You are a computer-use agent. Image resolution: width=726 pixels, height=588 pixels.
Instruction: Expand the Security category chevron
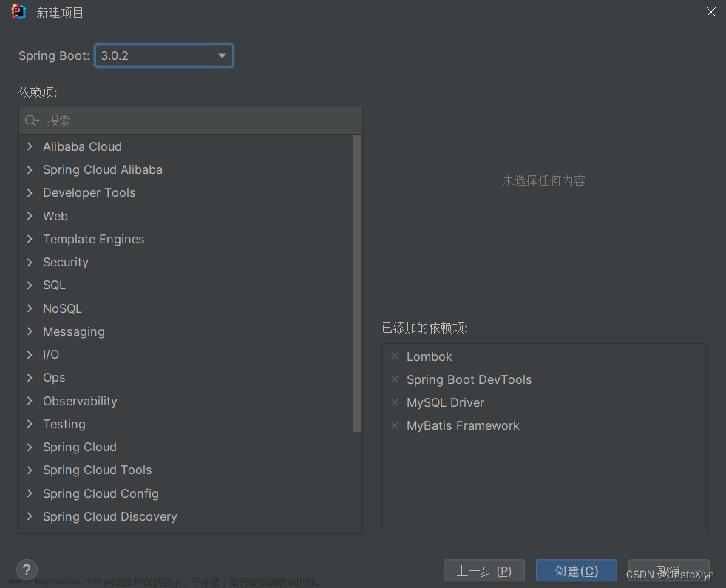[30, 262]
